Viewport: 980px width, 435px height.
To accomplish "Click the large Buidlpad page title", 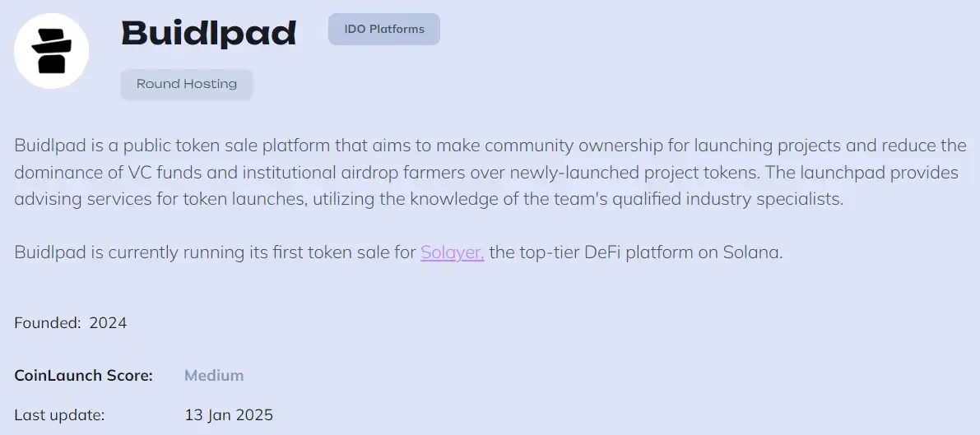I will pos(209,34).
